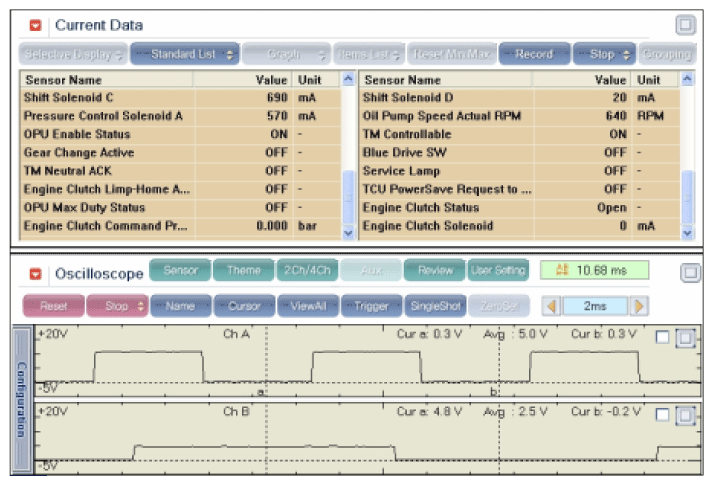This screenshot has width=713, height=485.
Task: Decrease the time base with left arrow
Action: coord(552,306)
